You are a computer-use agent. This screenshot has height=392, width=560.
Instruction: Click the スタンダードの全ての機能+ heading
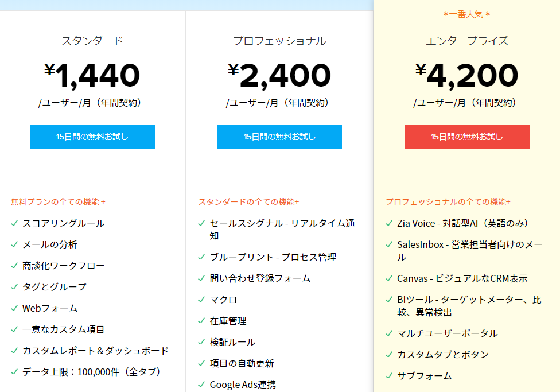(x=248, y=202)
